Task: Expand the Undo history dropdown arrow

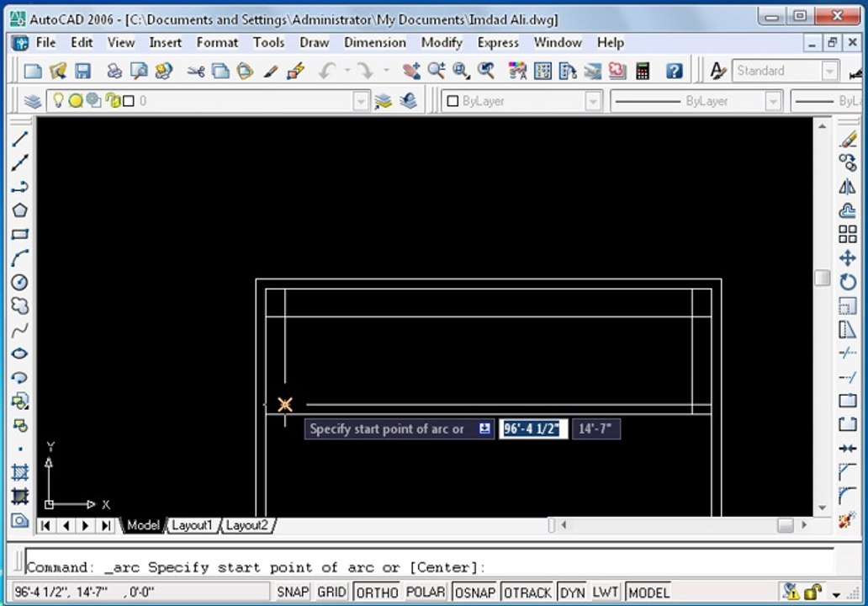Action: pyautogui.click(x=347, y=71)
